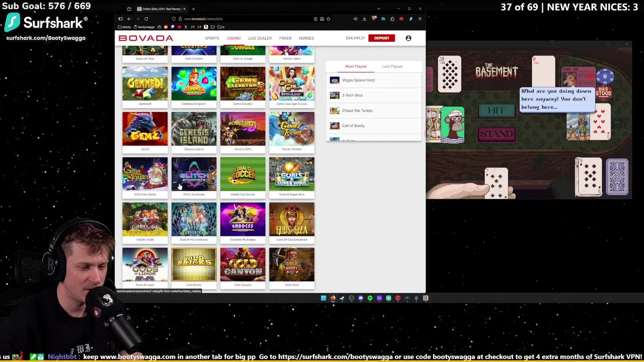Open the X bookmark icon
Screen dimensions: 644x362
pyautogui.click(x=186, y=27)
